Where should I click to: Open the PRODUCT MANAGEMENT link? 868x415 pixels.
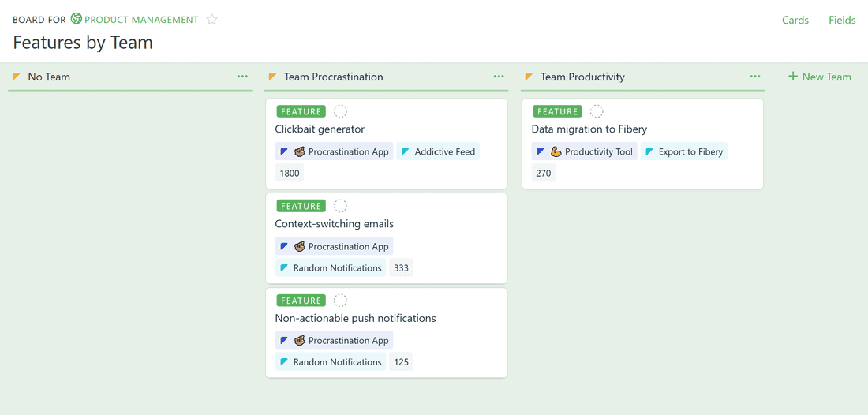pos(141,20)
